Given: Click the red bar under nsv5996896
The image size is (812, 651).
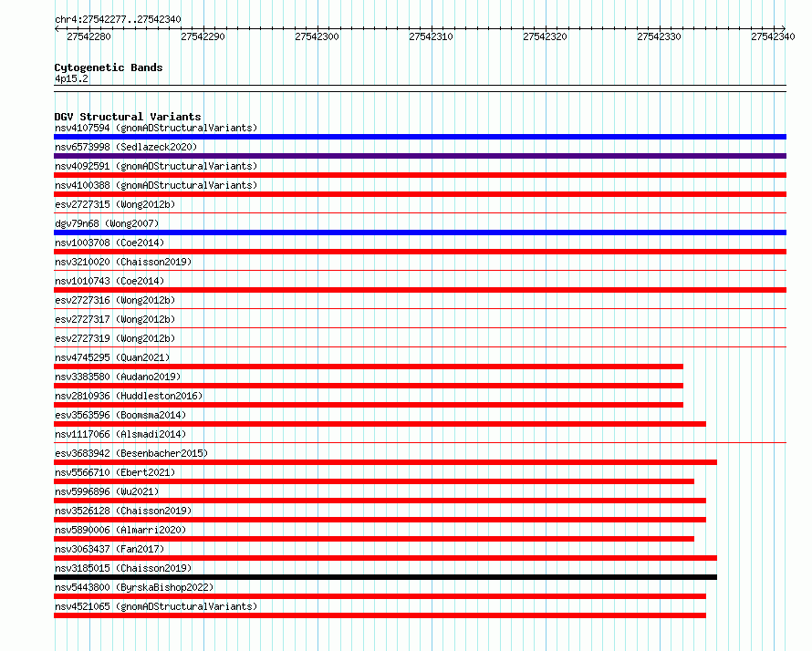Looking at the screenshot, I should 380,501.
